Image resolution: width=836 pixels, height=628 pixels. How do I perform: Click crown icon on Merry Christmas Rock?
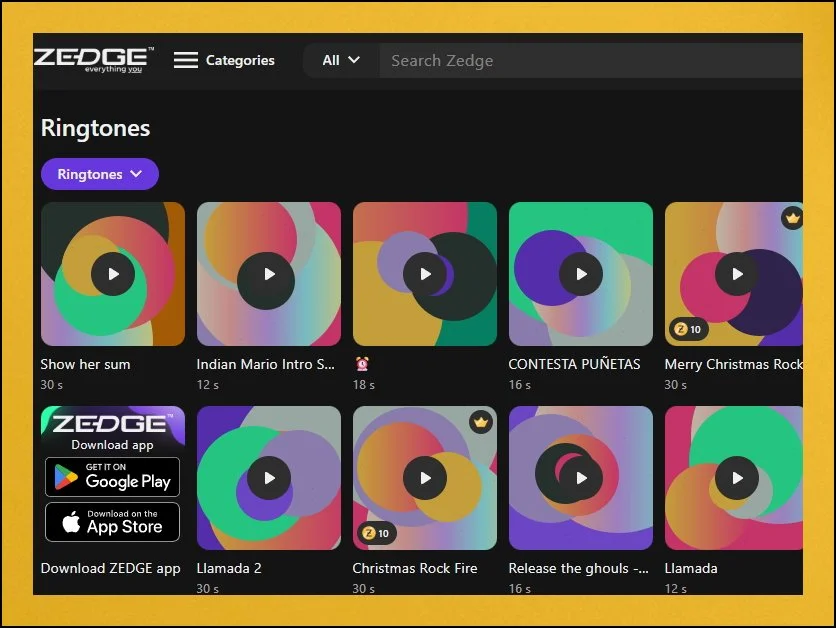click(792, 218)
